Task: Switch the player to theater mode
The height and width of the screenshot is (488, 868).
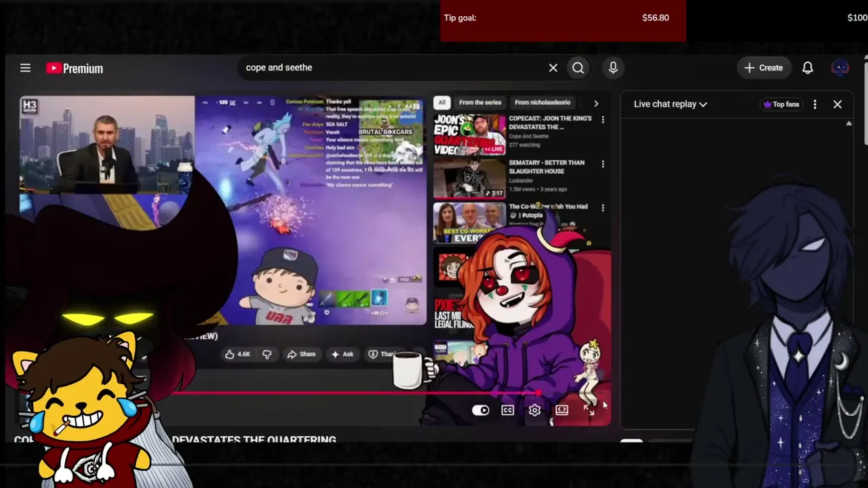Action: coord(561,410)
